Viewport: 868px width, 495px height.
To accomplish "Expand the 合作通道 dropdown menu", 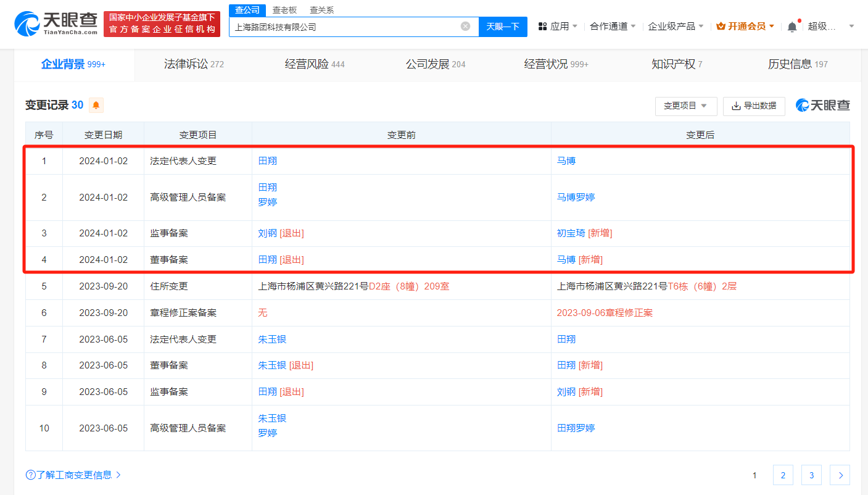I will pyautogui.click(x=613, y=27).
